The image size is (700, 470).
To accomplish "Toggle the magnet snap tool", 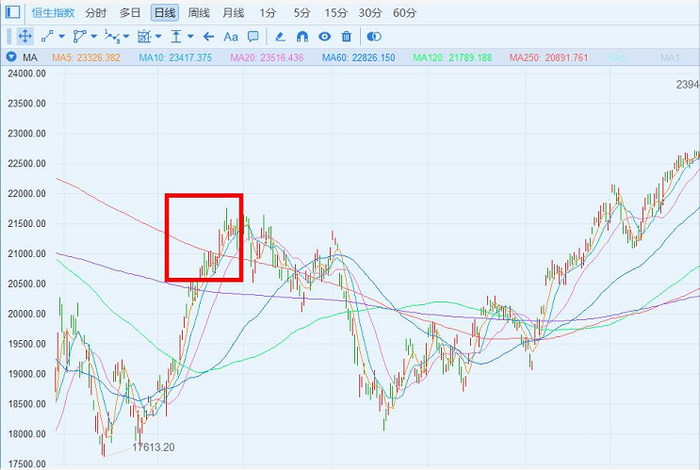I will [x=302, y=37].
